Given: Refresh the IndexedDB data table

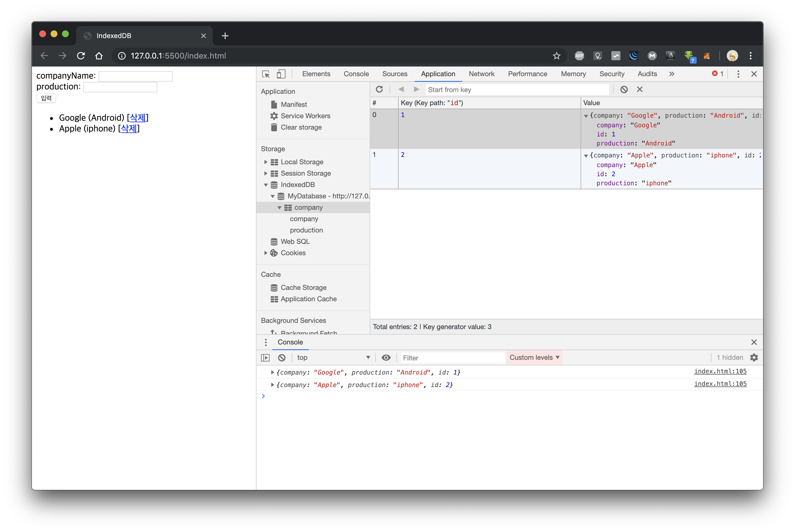Looking at the screenshot, I should (379, 90).
